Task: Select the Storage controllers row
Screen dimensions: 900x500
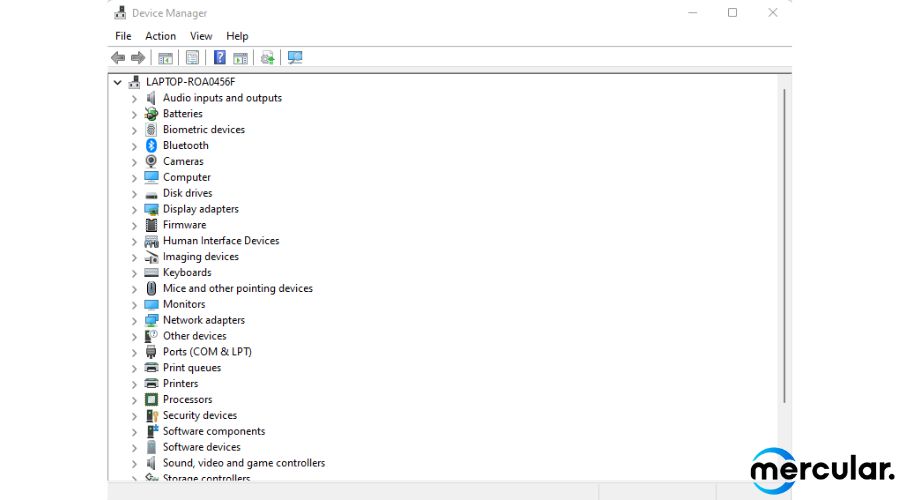Action: click(x=206, y=478)
